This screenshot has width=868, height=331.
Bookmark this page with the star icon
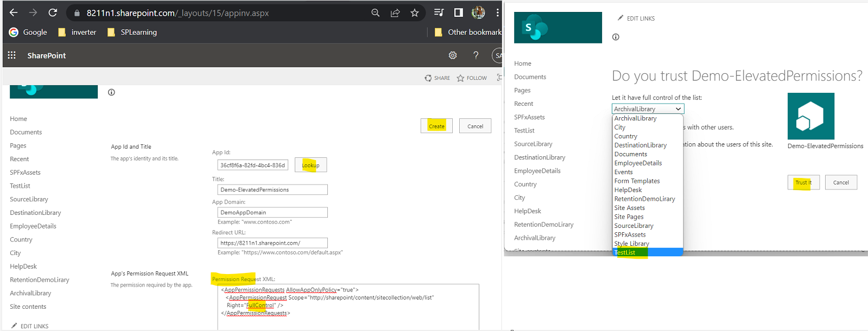click(x=415, y=12)
